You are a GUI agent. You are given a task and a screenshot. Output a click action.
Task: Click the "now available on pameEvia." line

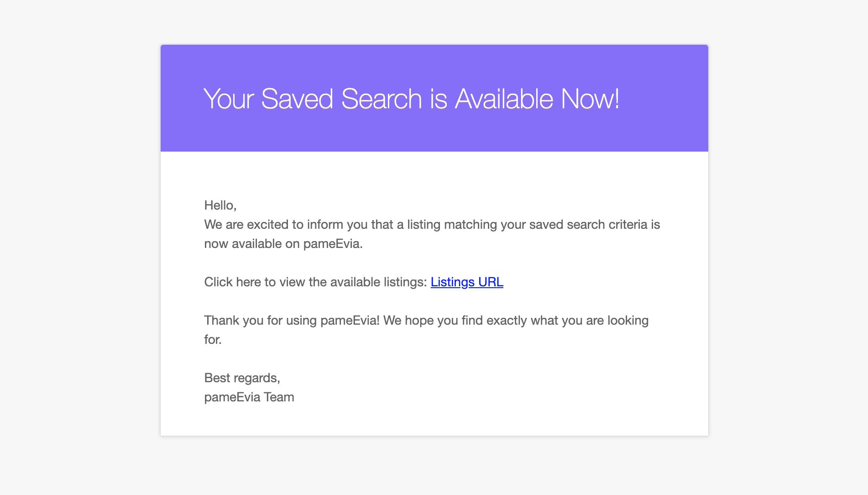pyautogui.click(x=283, y=244)
